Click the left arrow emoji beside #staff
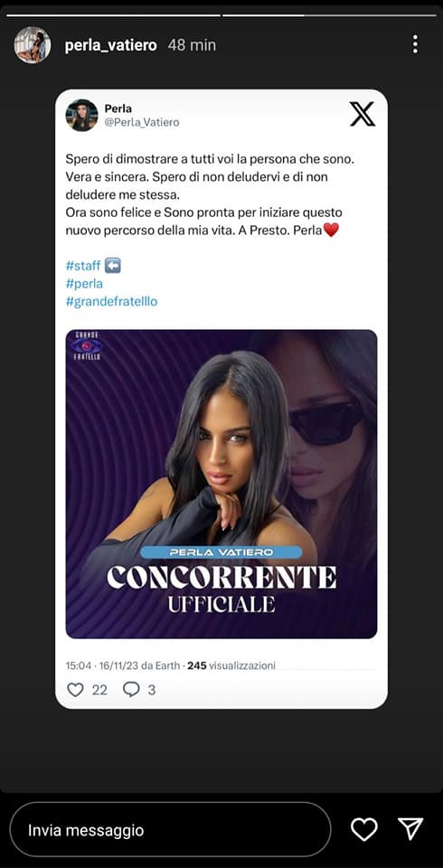The image size is (443, 868). (x=112, y=266)
